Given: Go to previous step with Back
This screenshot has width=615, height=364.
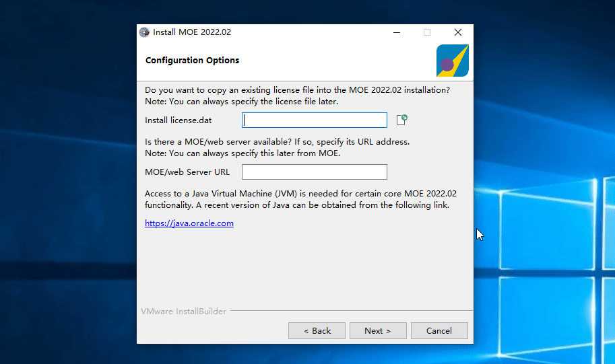Looking at the screenshot, I should [317, 331].
